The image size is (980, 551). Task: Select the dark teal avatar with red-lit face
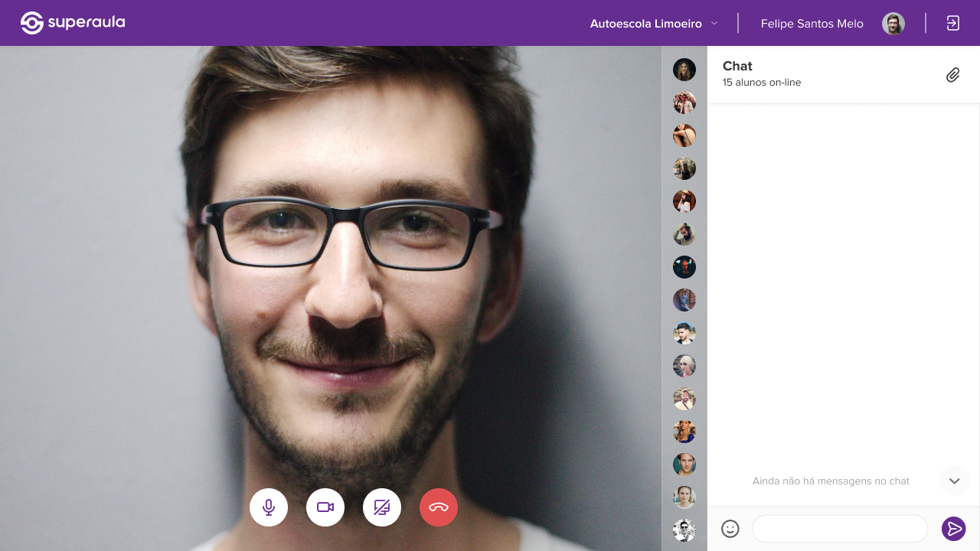point(684,267)
